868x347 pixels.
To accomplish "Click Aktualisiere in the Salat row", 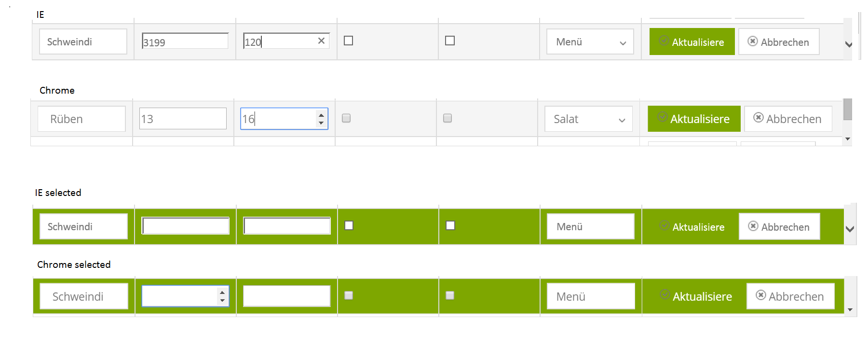I will click(694, 119).
